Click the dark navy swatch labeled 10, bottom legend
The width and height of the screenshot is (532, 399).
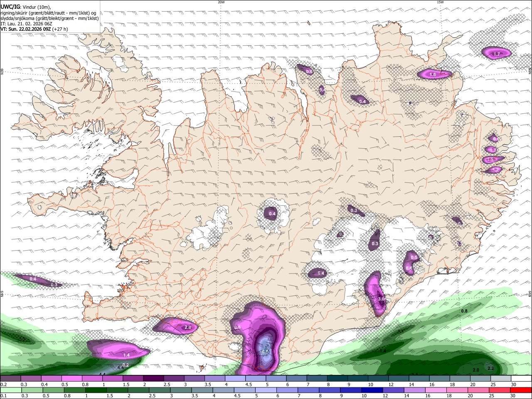point(371,390)
